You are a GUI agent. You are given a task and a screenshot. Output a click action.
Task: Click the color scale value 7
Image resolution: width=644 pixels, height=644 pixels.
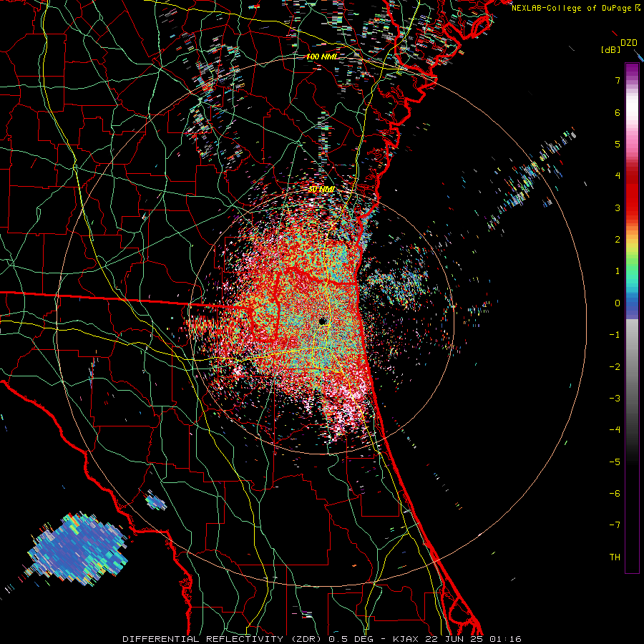(x=618, y=80)
